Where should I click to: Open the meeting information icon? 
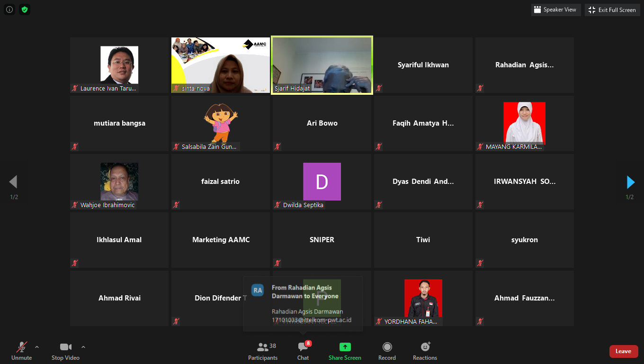(9, 9)
